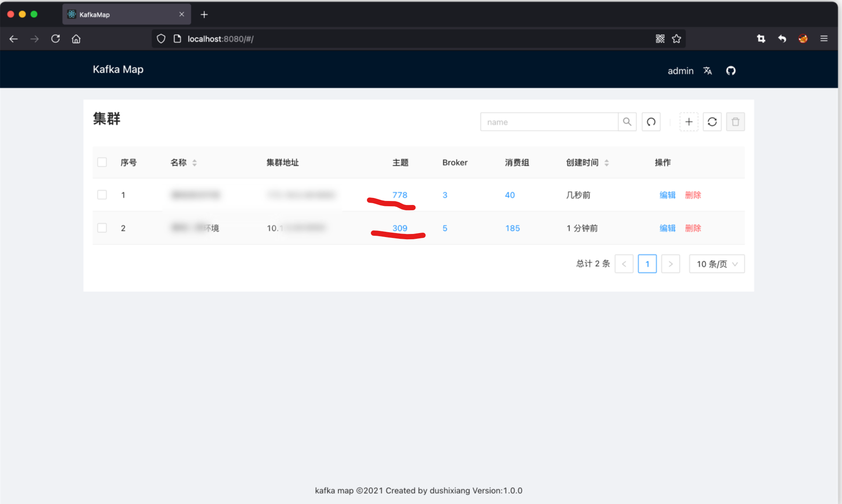Click the 集群 page heading
Viewport: 842px width, 504px height.
click(x=106, y=119)
